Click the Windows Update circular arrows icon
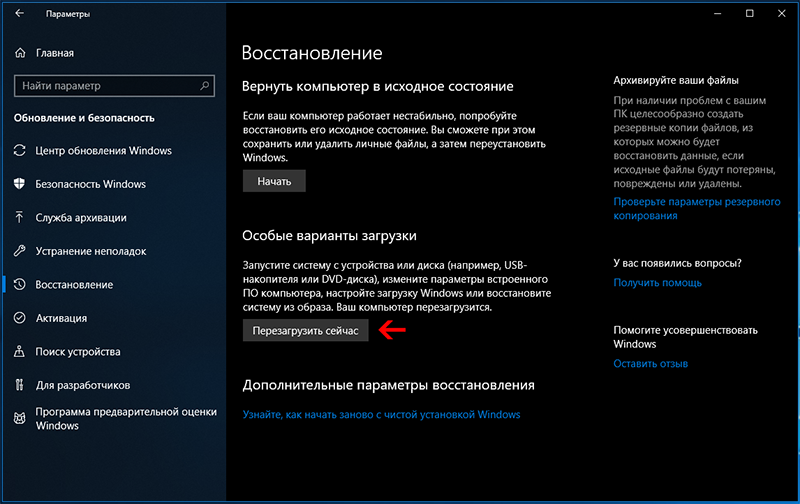The height and width of the screenshot is (504, 800). coord(19,150)
